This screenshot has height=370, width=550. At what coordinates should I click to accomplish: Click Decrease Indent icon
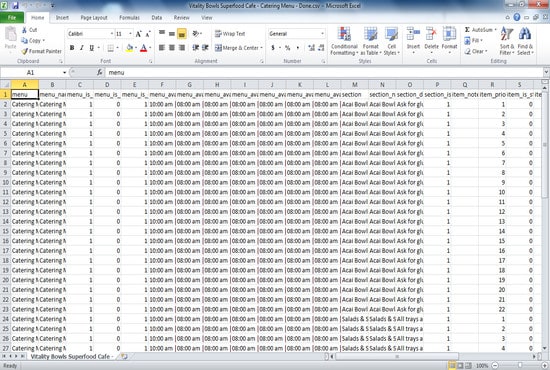(x=196, y=48)
